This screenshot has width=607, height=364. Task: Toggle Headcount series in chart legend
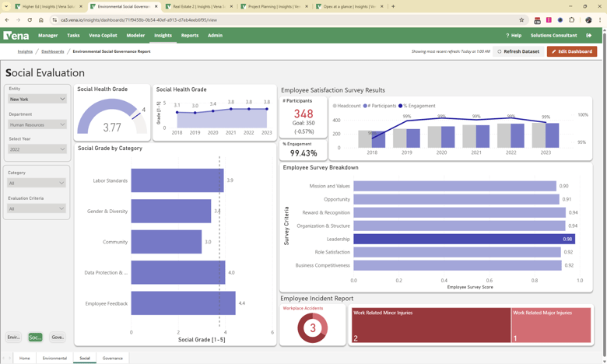pyautogui.click(x=347, y=106)
